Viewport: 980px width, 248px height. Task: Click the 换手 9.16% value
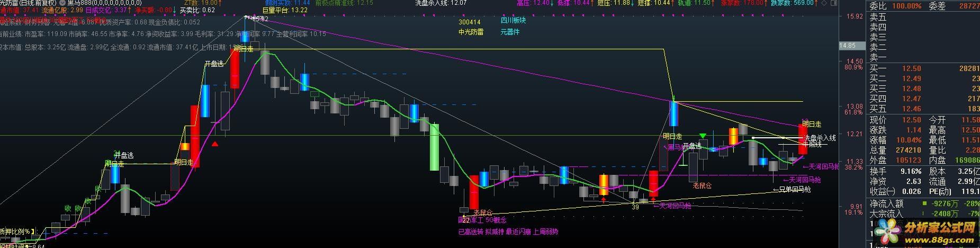point(910,171)
